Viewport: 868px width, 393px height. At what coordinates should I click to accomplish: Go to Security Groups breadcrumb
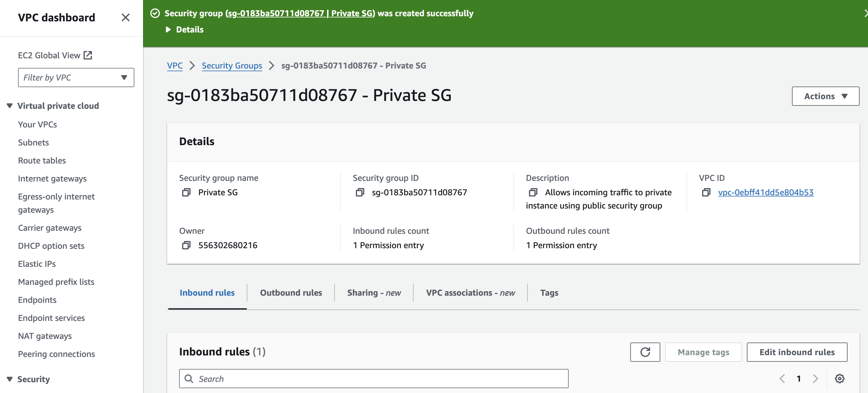pos(232,66)
